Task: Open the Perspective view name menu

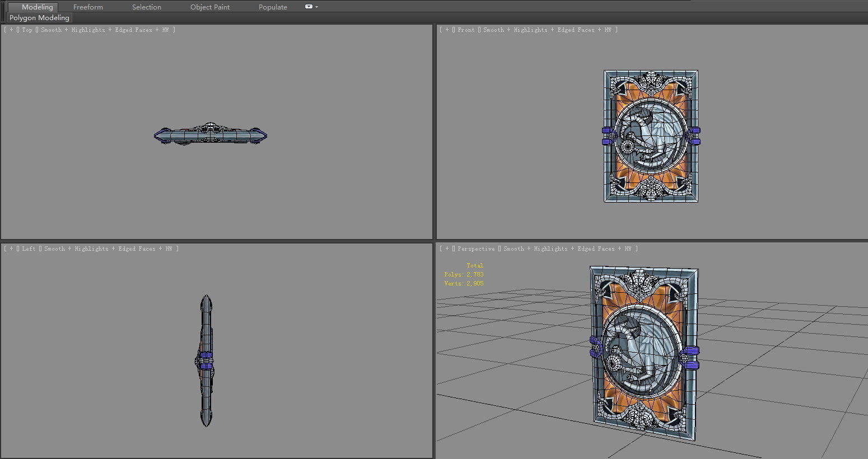Action: pos(476,249)
